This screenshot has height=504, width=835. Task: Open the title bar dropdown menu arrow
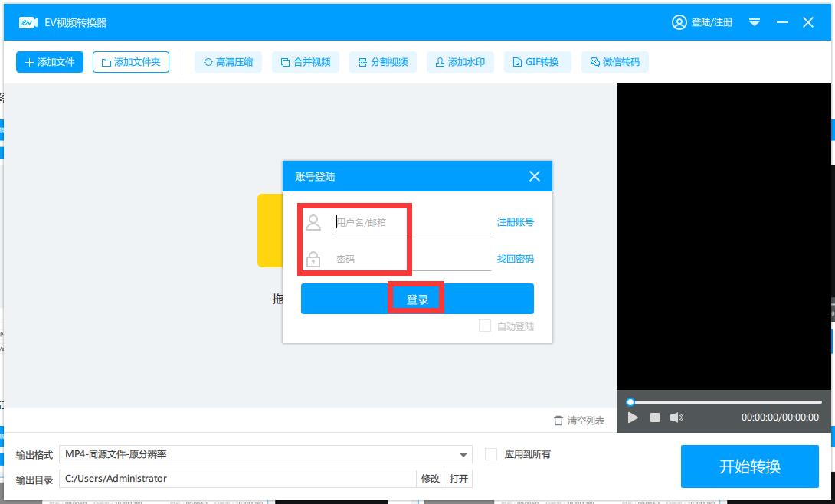755,22
